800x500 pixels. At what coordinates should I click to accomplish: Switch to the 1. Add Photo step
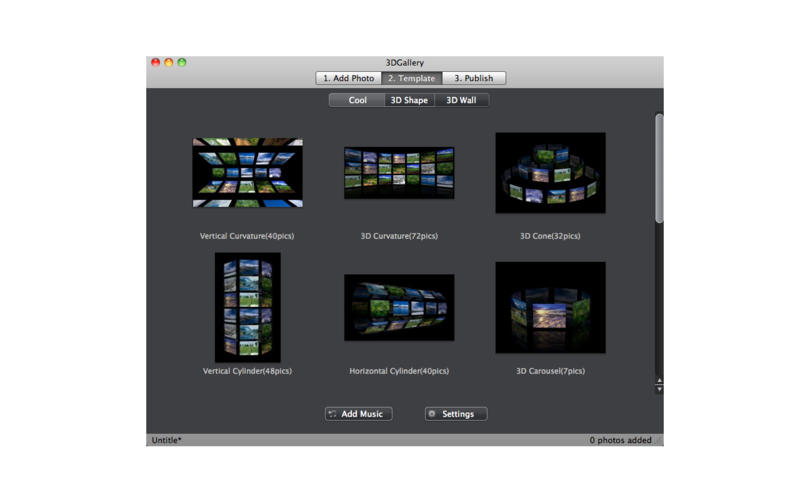point(348,78)
